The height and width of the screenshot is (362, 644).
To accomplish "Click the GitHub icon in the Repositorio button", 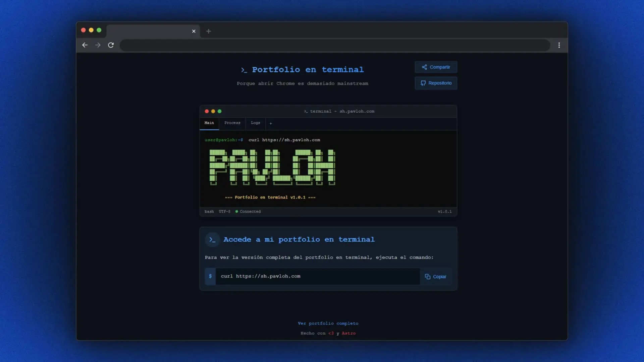I will coord(423,83).
